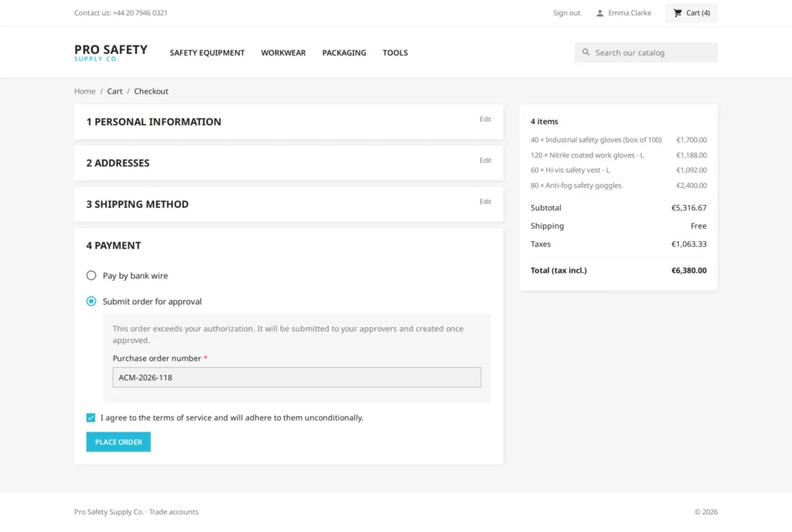This screenshot has height=532, width=792.
Task: Edit the Personal Information step
Action: 485,119
